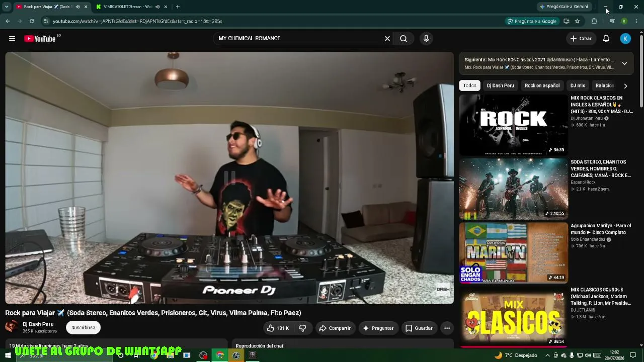Start voice search with the microphone

click(426, 39)
